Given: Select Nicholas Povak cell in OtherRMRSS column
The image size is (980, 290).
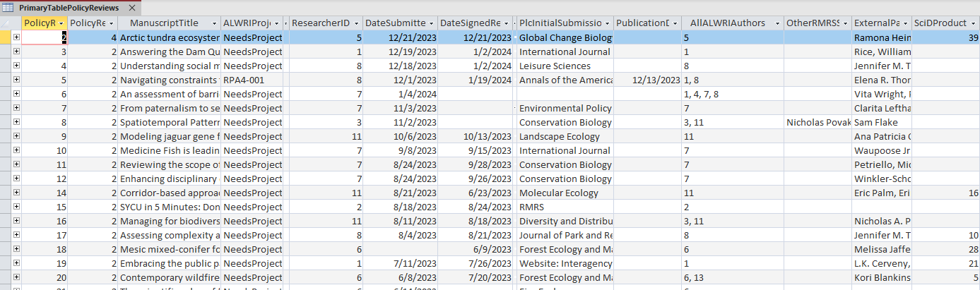Looking at the screenshot, I should [x=816, y=122].
